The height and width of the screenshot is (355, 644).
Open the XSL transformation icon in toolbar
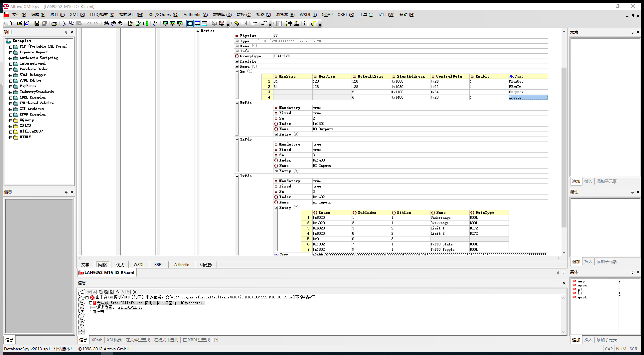pos(165,23)
